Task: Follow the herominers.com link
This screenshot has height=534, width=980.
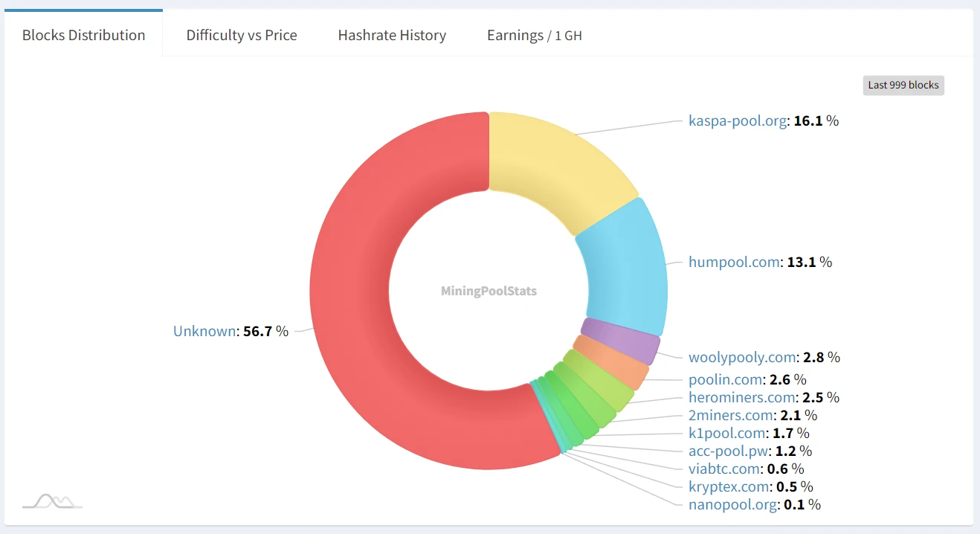Action: click(742, 397)
